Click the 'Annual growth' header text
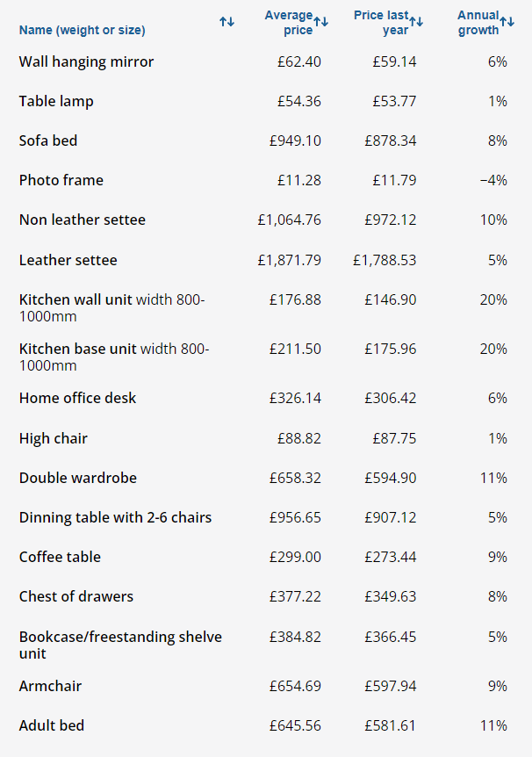Viewport: 532px width, 757px height. click(478, 23)
